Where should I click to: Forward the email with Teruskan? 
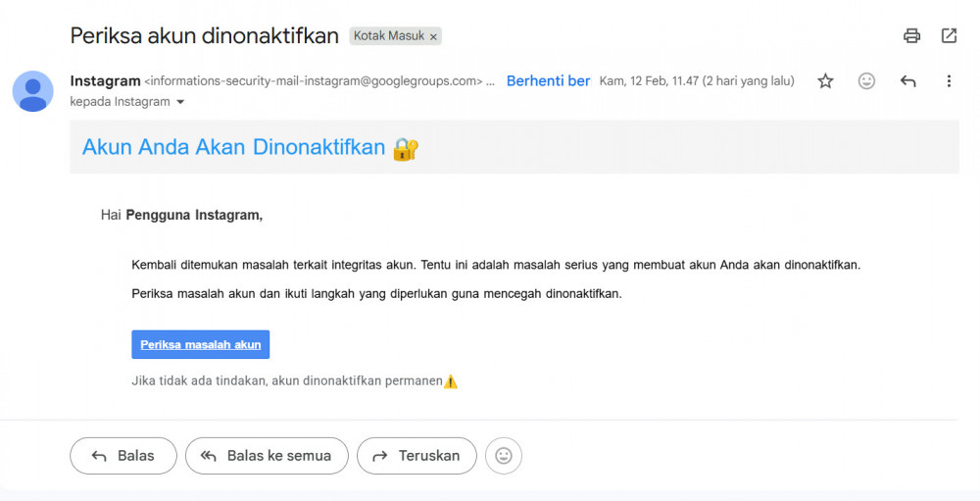416,456
